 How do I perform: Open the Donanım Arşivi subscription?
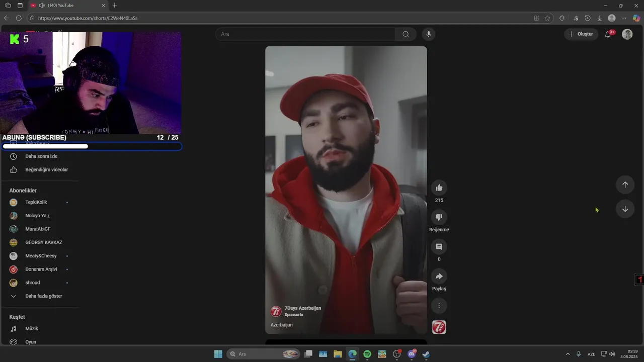point(40,269)
